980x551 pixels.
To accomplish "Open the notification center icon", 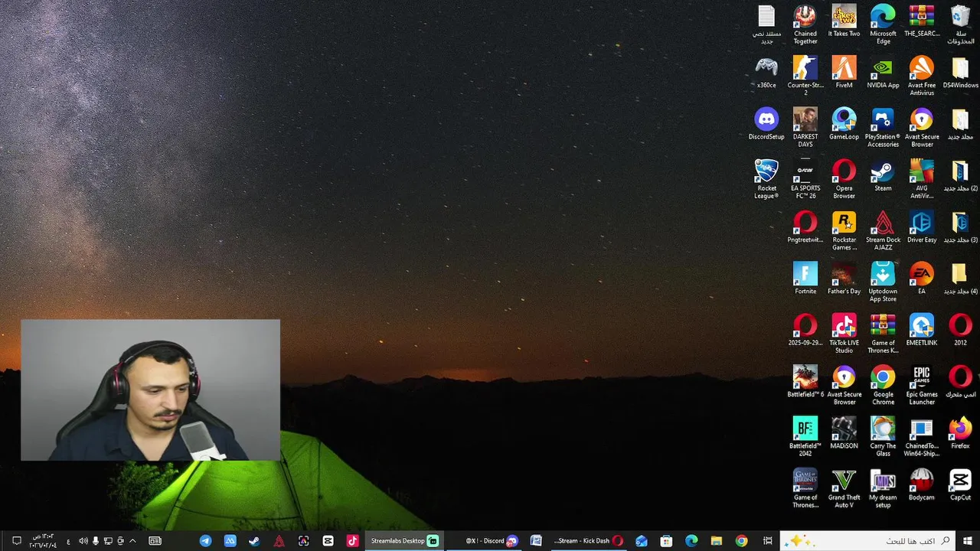I will 16,541.
